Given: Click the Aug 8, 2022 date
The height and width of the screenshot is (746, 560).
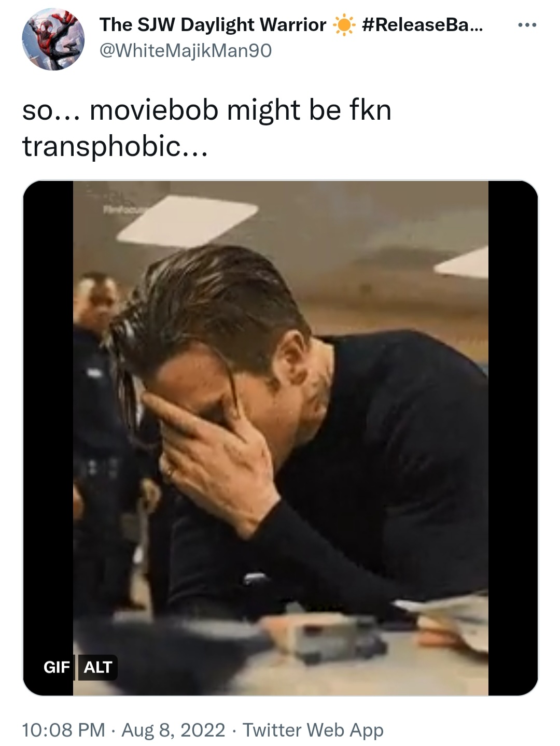Looking at the screenshot, I should tap(173, 730).
